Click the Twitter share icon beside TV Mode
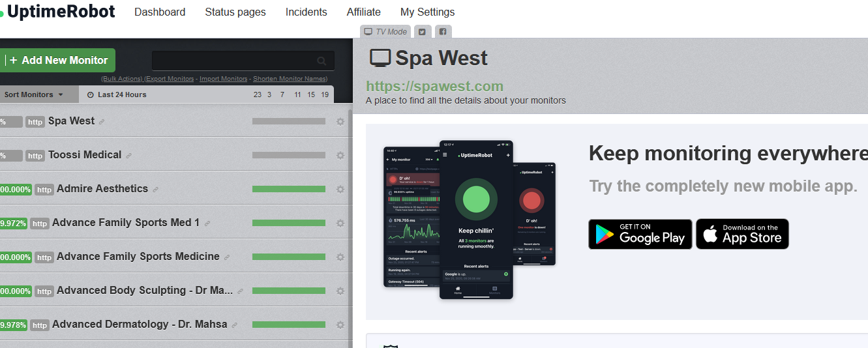The width and height of the screenshot is (868, 348). tap(422, 31)
